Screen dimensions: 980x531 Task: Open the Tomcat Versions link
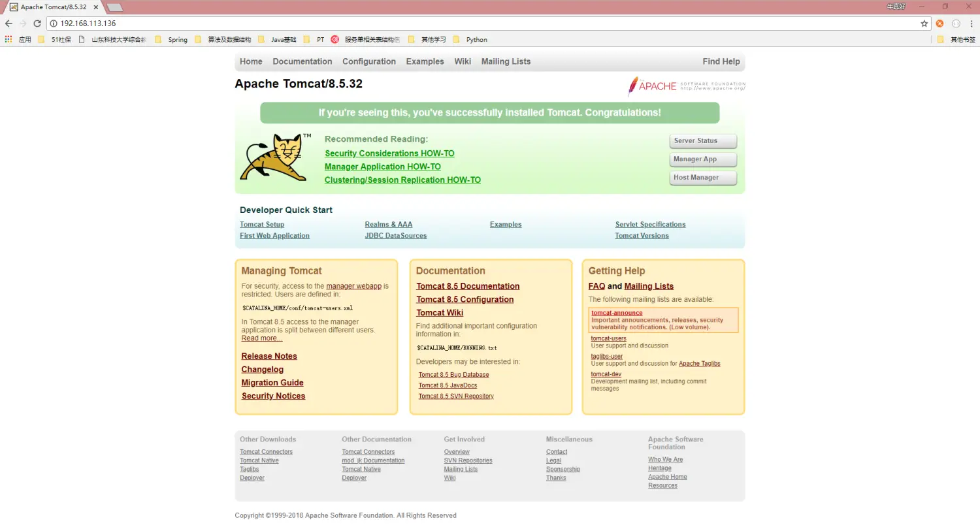click(642, 236)
